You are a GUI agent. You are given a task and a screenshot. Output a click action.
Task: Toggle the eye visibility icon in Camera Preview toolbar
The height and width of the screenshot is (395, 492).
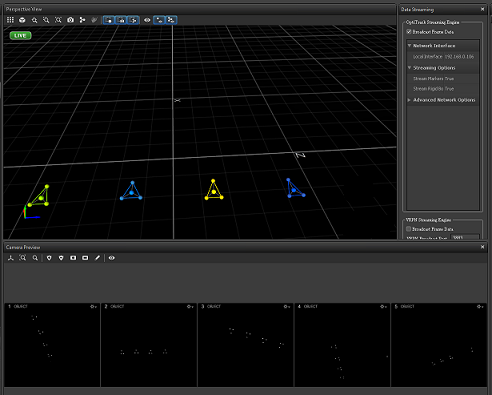click(112, 258)
